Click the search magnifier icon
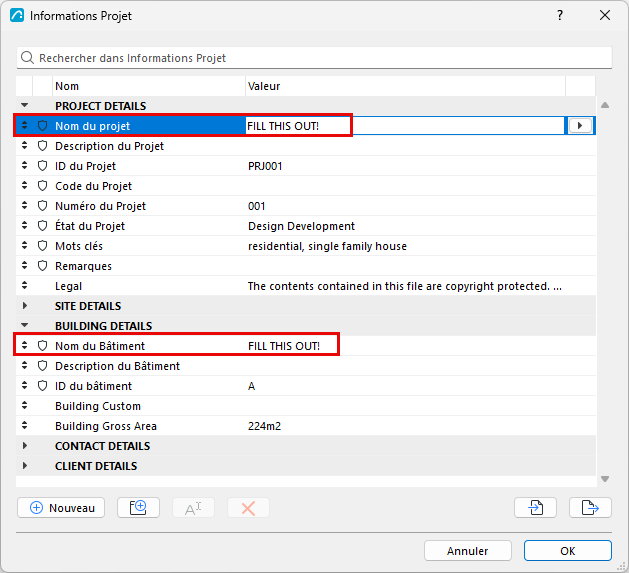Image resolution: width=629 pixels, height=573 pixels. (x=27, y=58)
